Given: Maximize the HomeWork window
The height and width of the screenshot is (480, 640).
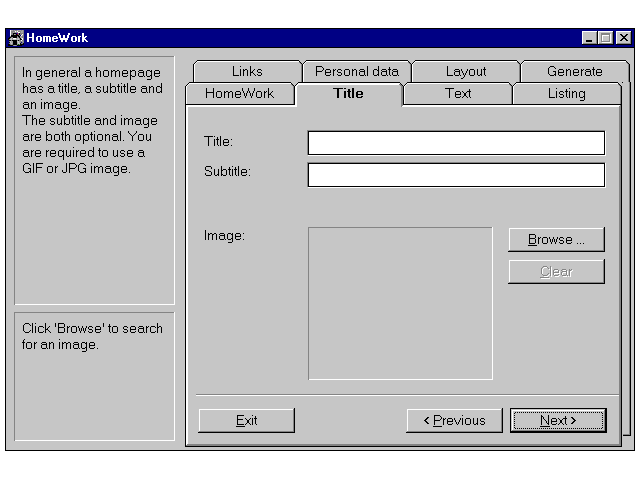Looking at the screenshot, I should point(606,38).
